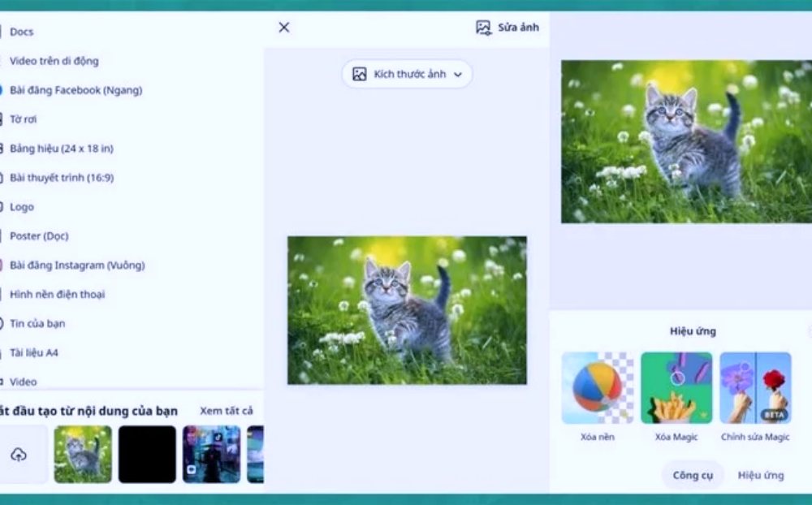Select the Xóa nền background remover effect
Viewport: 812px width, 505px height.
click(x=597, y=388)
